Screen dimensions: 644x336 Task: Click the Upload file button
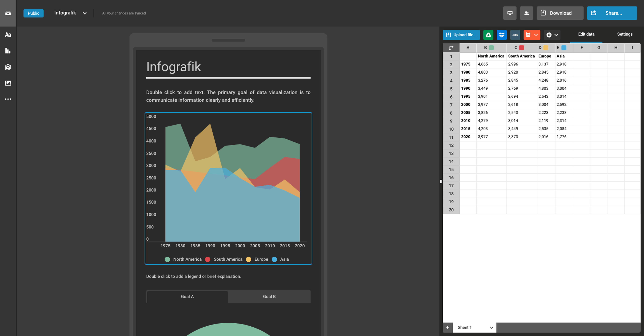[x=461, y=35]
